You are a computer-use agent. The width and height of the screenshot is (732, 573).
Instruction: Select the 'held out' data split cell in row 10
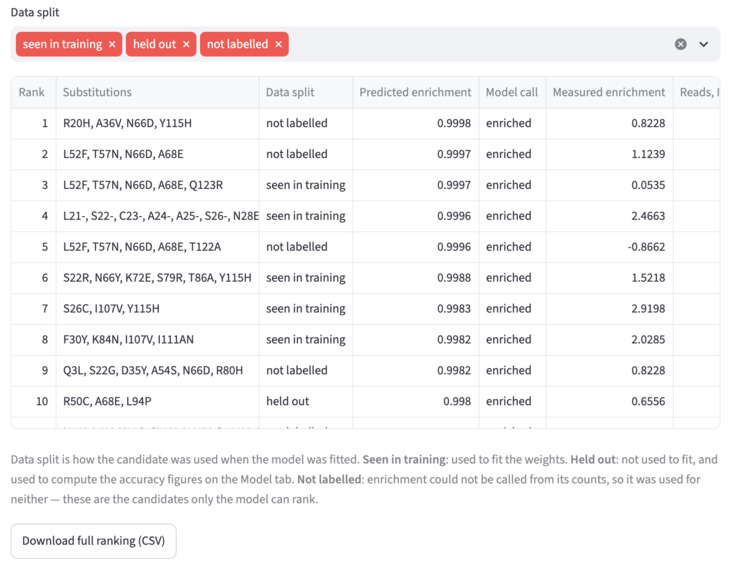pyautogui.click(x=306, y=401)
